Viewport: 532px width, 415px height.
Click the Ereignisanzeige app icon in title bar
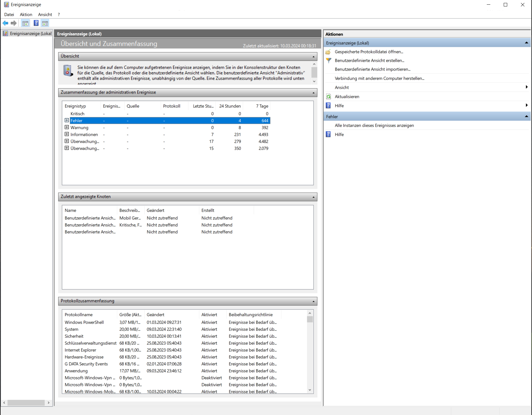[6, 4]
